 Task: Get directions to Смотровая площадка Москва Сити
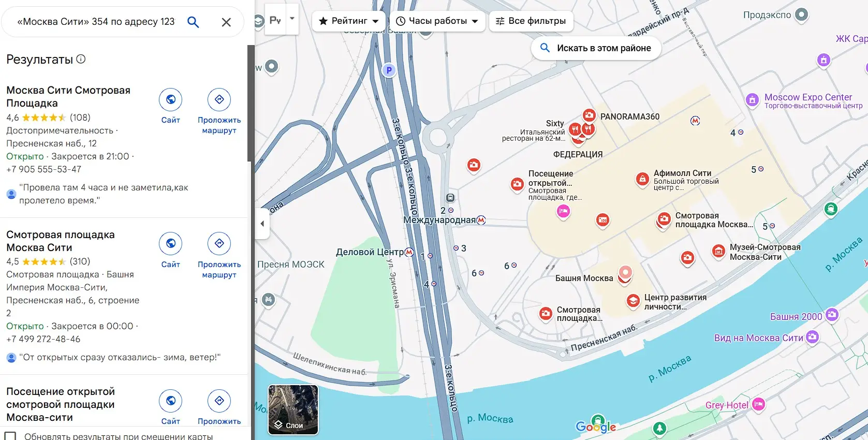pyautogui.click(x=219, y=243)
